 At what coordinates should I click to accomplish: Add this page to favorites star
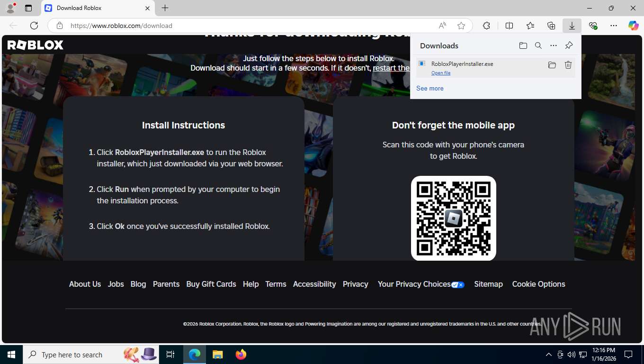461,26
